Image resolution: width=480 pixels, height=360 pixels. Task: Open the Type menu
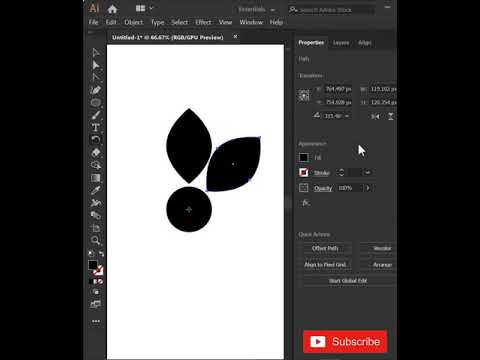tap(157, 22)
